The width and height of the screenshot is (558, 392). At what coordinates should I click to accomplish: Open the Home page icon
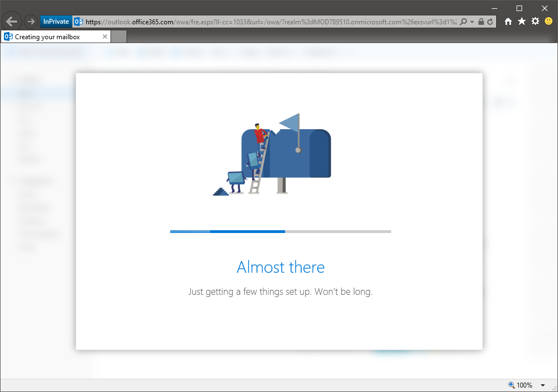click(x=508, y=22)
